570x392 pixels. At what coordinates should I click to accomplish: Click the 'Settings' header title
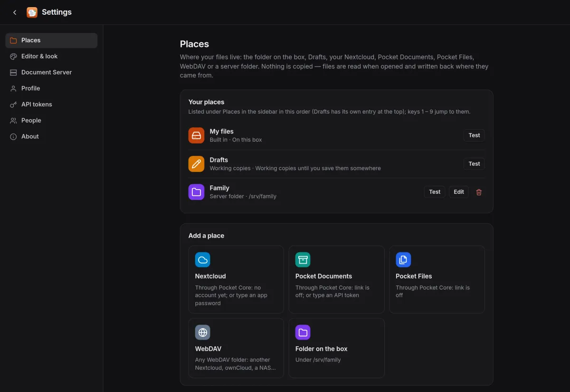[x=57, y=12]
